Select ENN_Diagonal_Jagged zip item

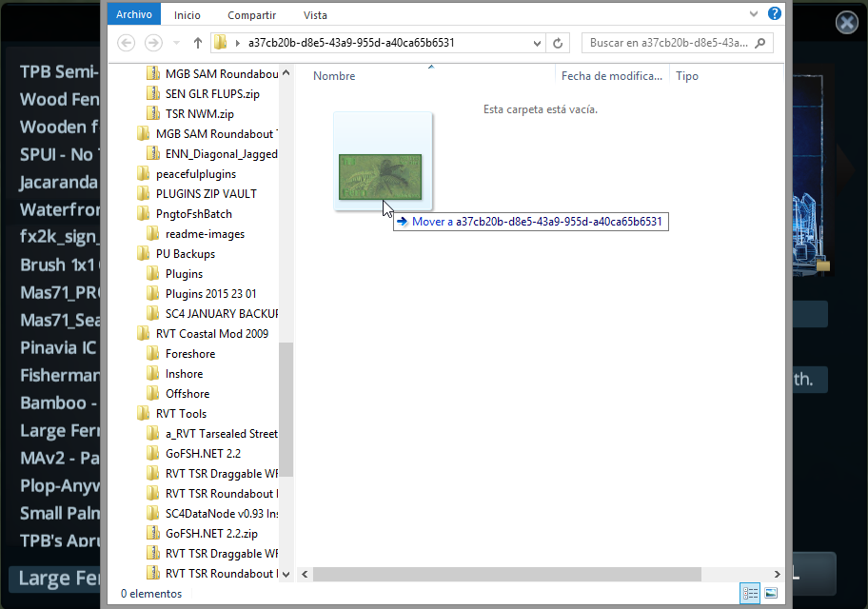[x=221, y=154]
